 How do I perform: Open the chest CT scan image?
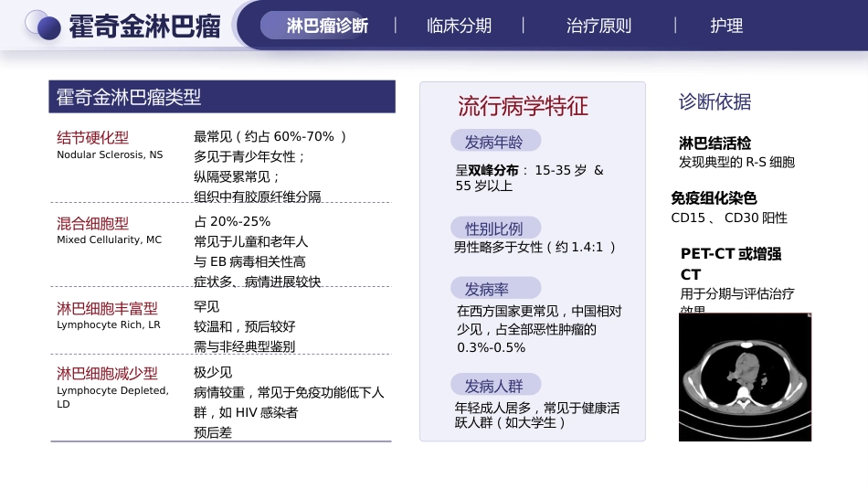pyautogui.click(x=745, y=377)
